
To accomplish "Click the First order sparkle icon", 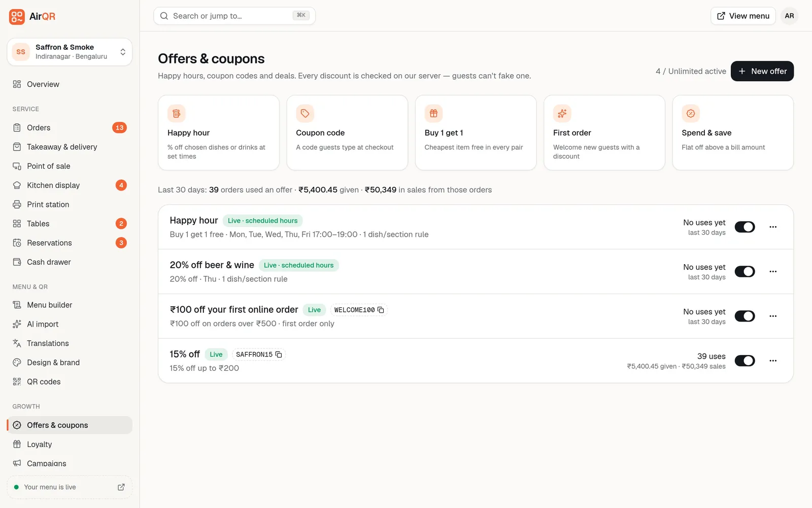I will click(x=562, y=114).
